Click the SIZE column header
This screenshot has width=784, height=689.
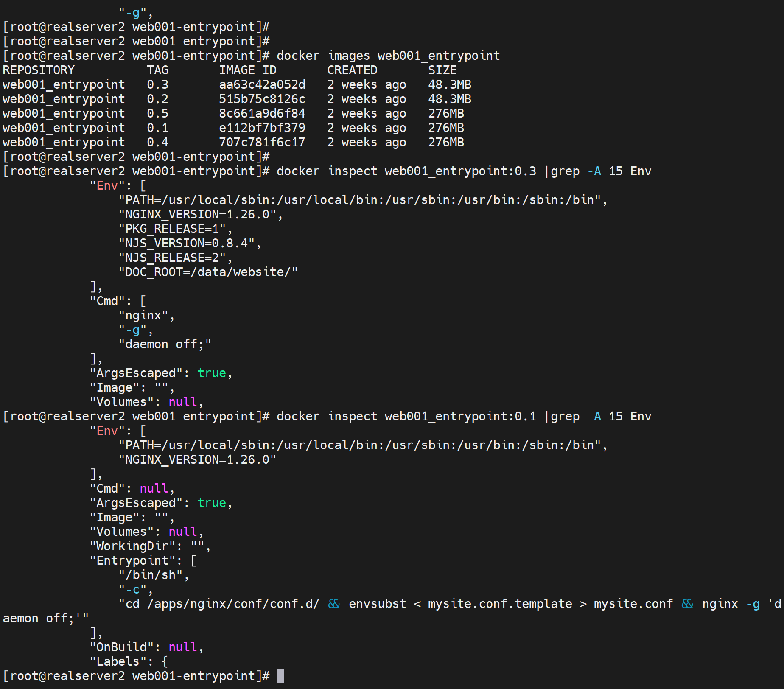coord(442,70)
